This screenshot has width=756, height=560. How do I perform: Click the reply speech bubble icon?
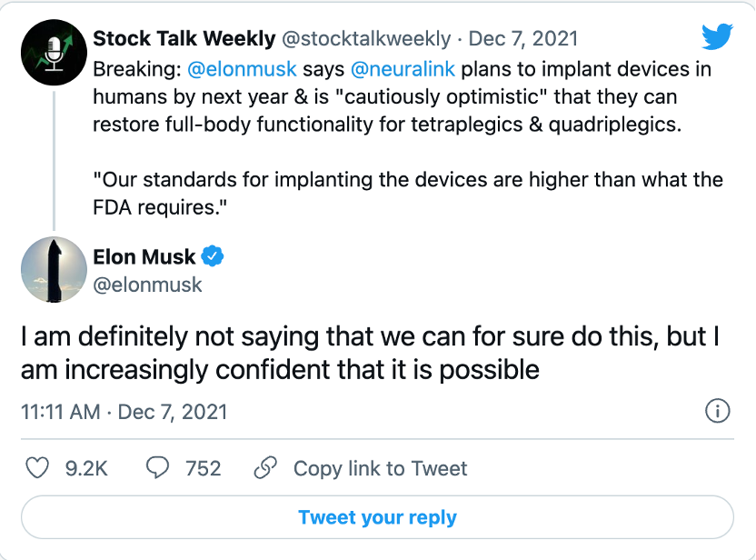[157, 468]
